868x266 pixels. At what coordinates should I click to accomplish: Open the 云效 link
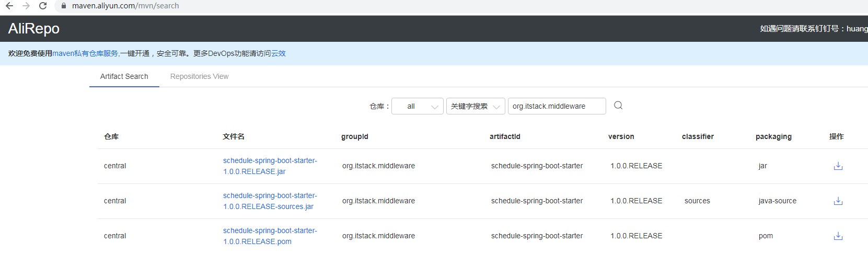[x=279, y=53]
